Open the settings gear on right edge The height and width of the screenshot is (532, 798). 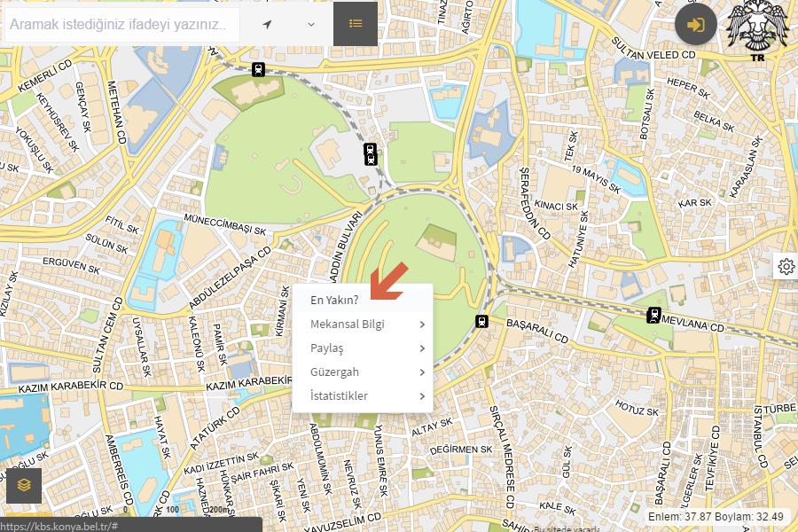786,266
